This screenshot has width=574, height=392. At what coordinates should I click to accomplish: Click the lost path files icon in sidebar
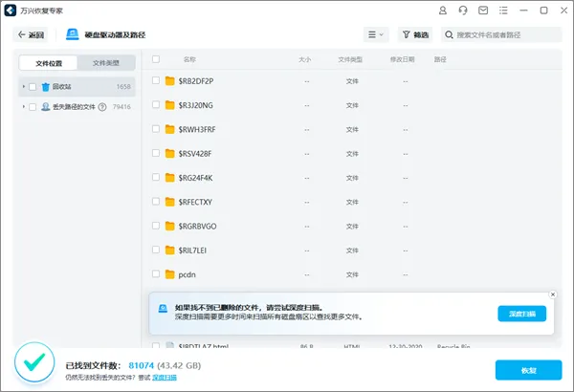[x=45, y=107]
